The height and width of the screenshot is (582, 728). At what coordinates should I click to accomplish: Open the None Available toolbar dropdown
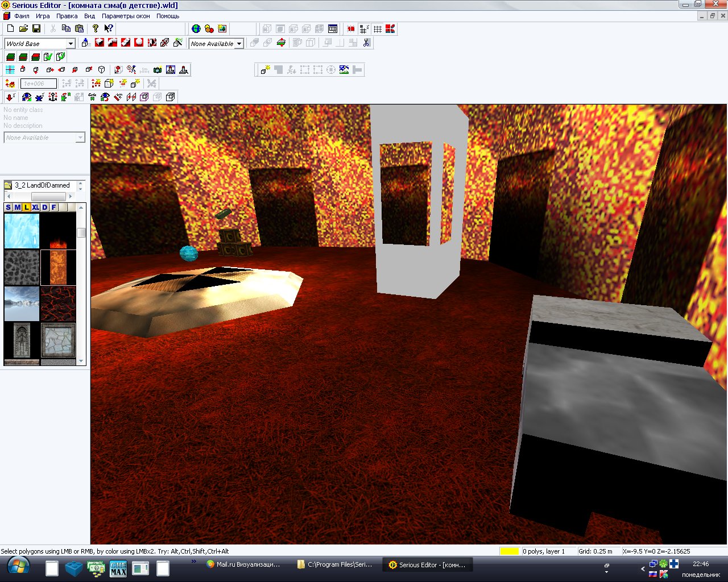coord(239,44)
